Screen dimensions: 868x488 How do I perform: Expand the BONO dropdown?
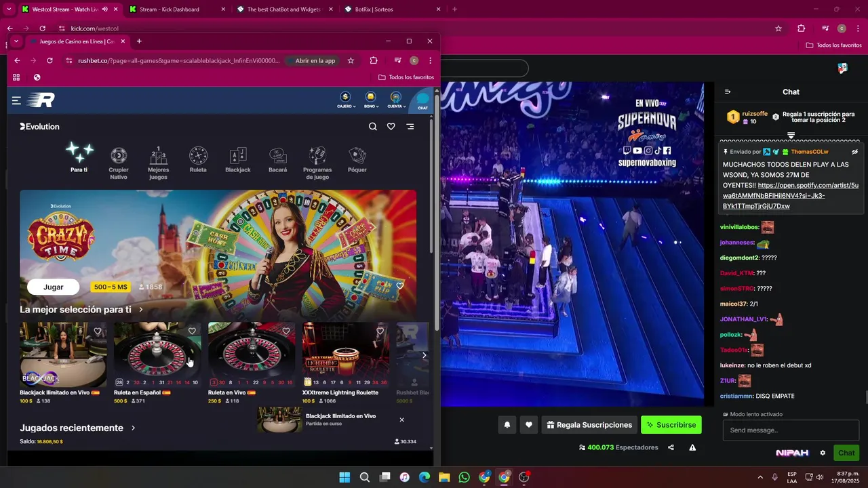click(x=370, y=100)
